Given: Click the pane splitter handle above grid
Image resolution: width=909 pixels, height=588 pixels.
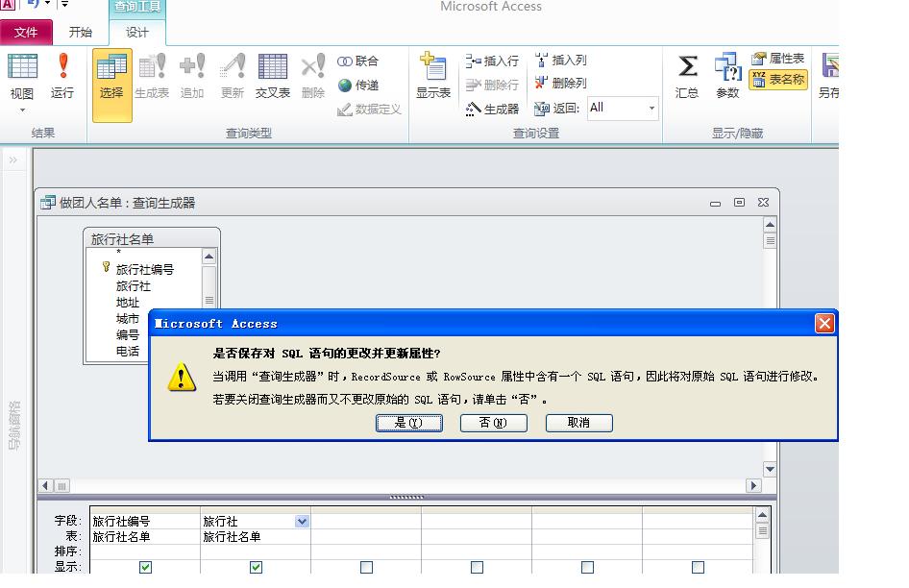Looking at the screenshot, I should (x=406, y=497).
